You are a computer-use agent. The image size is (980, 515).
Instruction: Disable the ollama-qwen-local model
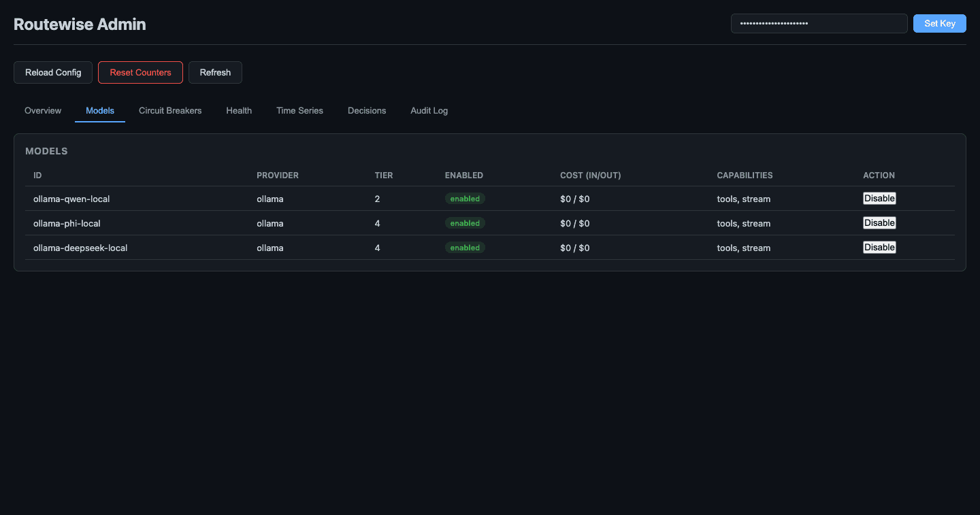(x=879, y=199)
